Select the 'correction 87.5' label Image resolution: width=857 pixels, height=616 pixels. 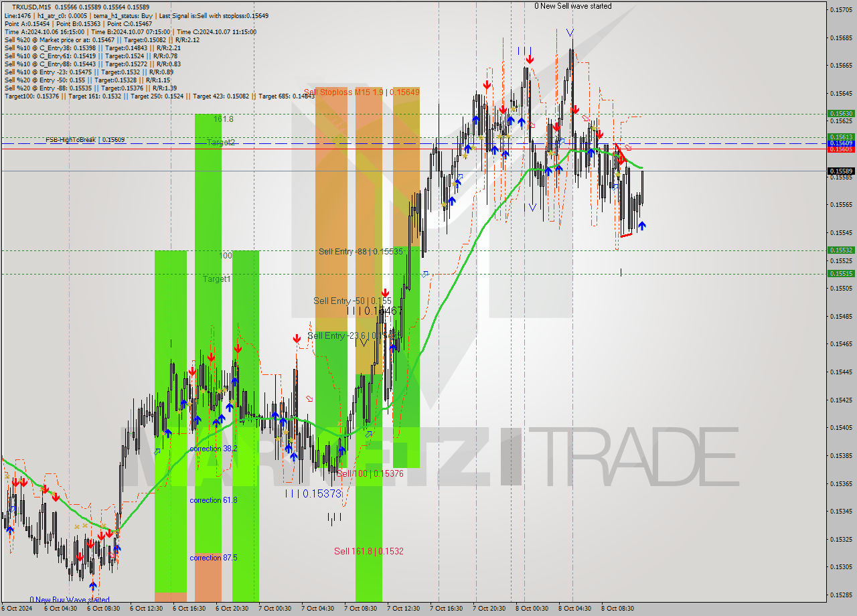[213, 558]
